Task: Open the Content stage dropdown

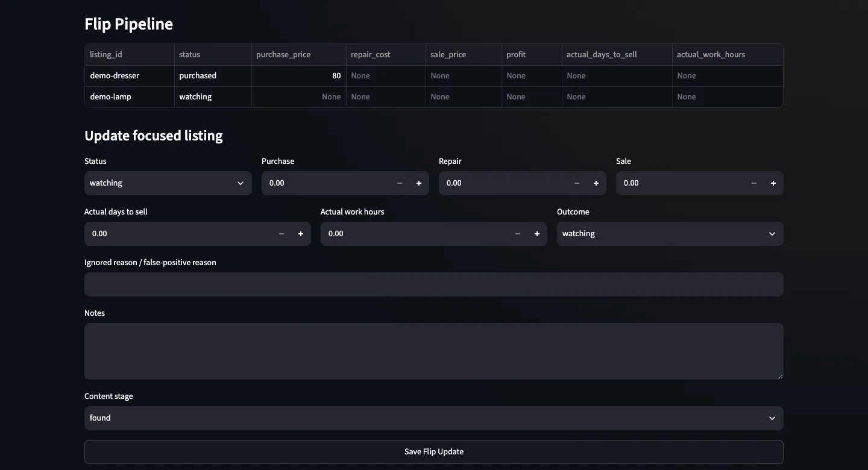Action: pos(434,418)
